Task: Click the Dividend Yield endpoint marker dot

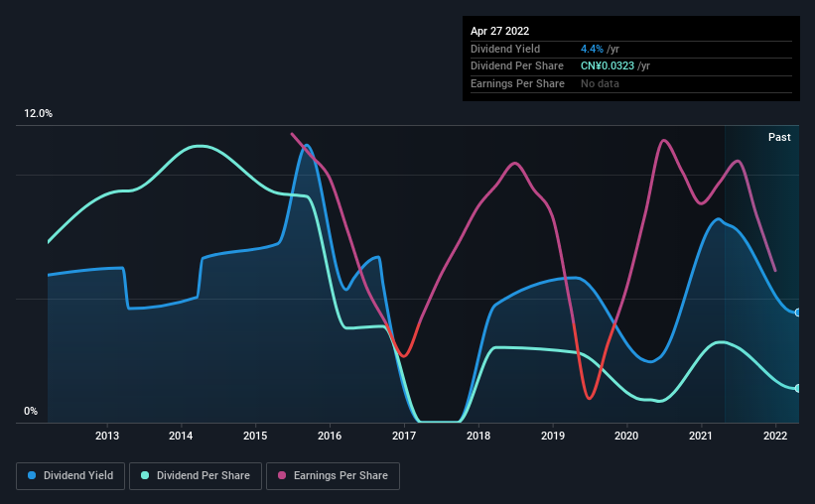Action: pyautogui.click(x=797, y=313)
